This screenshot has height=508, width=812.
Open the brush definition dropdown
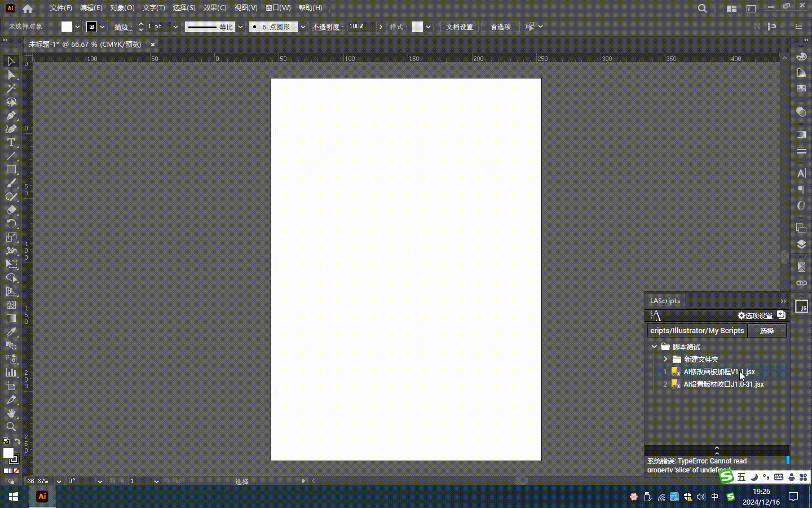click(303, 27)
